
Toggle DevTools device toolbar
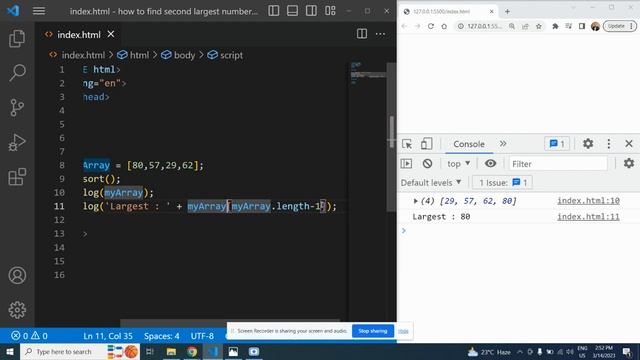point(426,144)
